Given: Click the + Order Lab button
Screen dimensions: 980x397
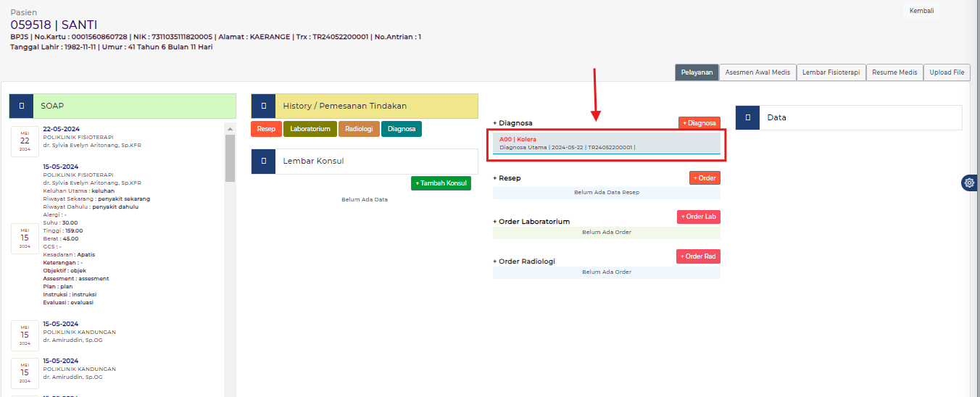Looking at the screenshot, I should pos(698,217).
